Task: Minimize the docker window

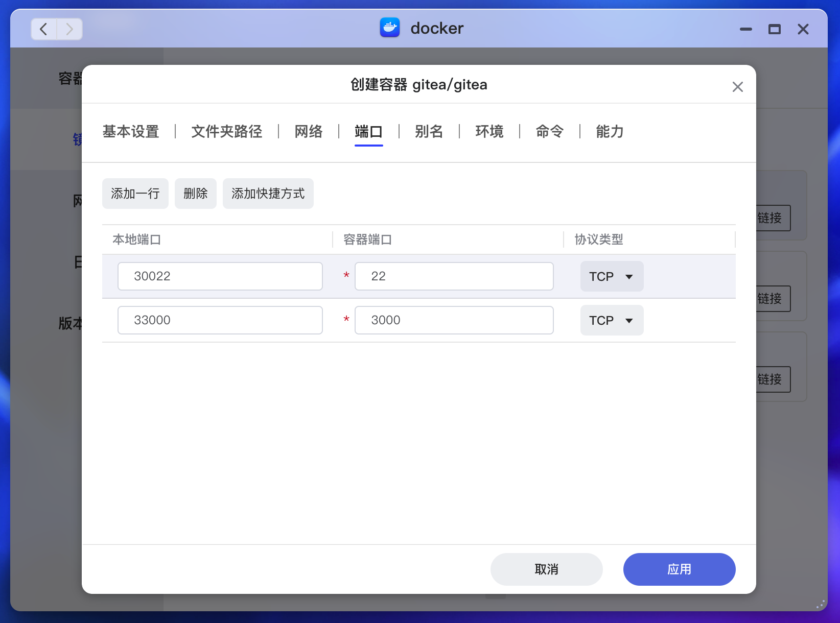Action: point(746,29)
